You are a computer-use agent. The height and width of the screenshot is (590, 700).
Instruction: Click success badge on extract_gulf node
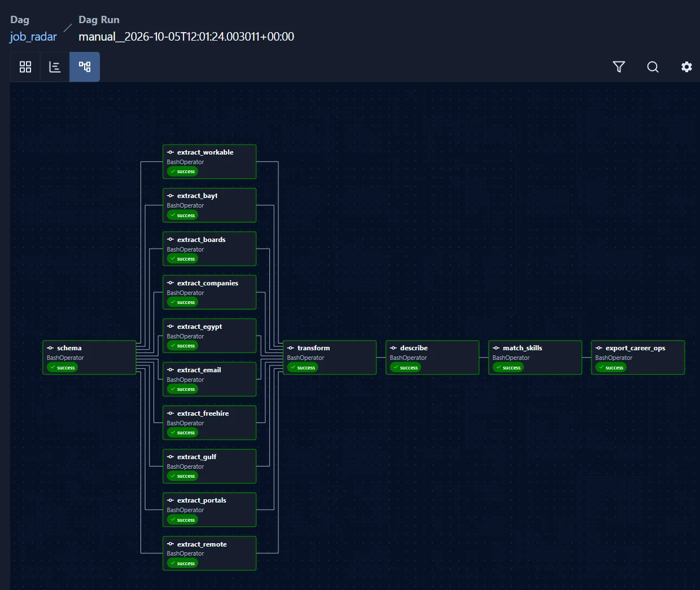pos(182,476)
